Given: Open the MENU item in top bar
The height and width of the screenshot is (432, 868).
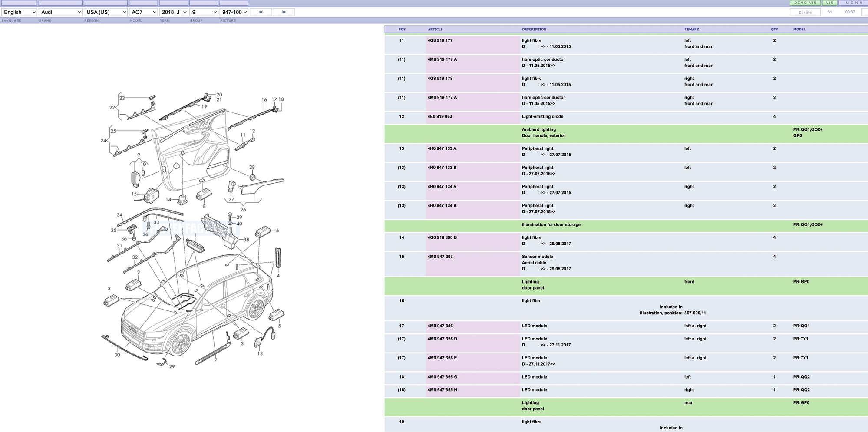Looking at the screenshot, I should click(854, 3).
